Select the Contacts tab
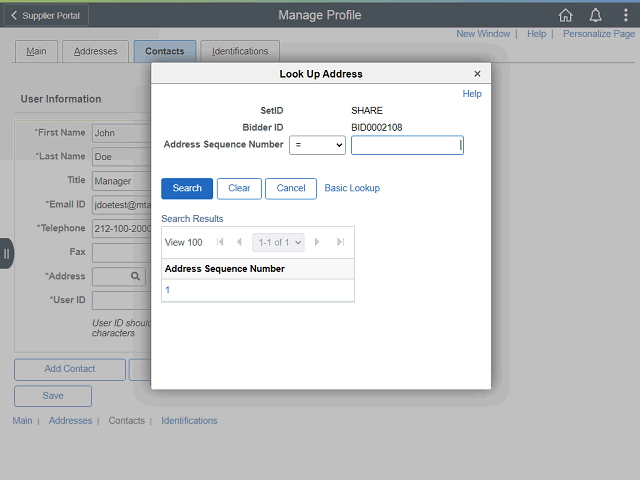This screenshot has height=480, width=640. click(165, 51)
